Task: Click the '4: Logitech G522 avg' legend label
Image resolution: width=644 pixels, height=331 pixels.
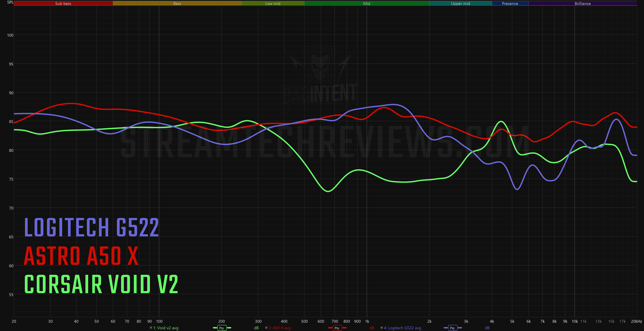Action: point(402,328)
